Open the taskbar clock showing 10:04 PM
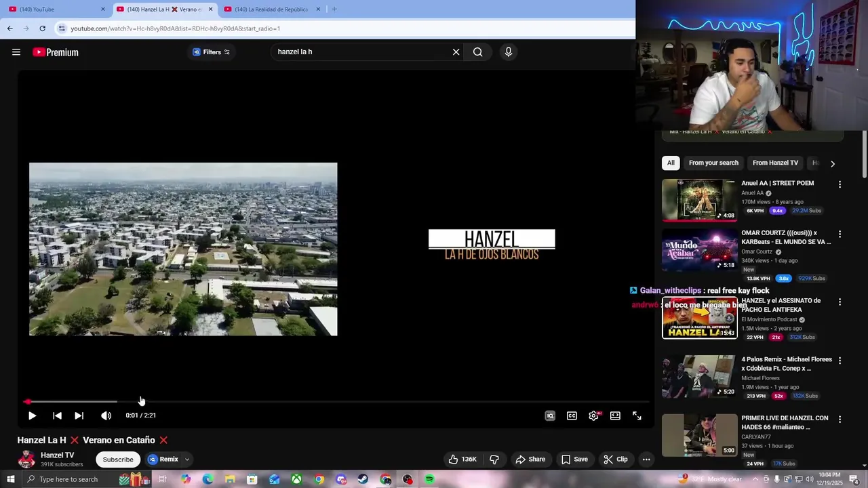Viewport: 868px width, 488px height. (829, 479)
